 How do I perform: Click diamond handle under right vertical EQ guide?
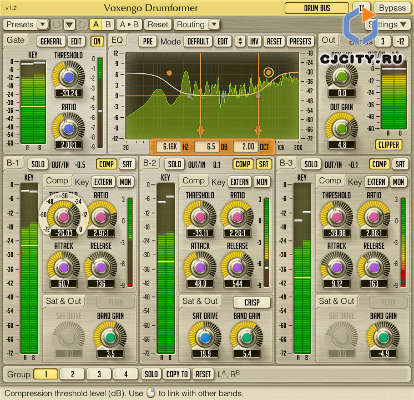click(258, 130)
